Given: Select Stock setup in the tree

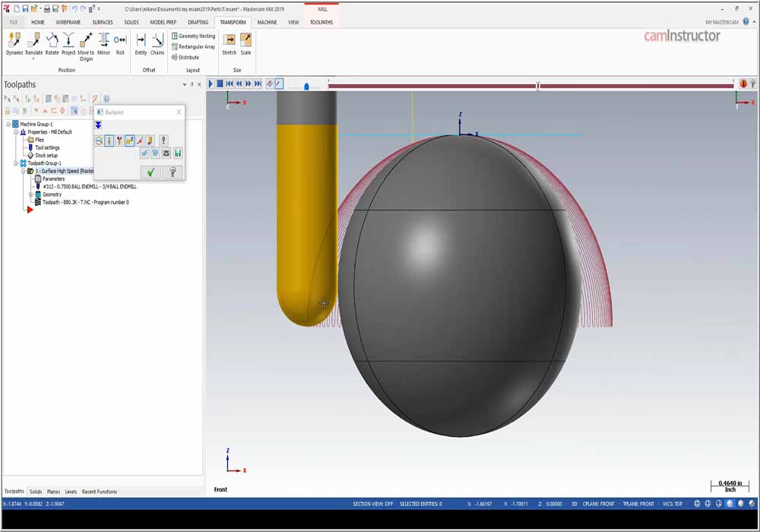Looking at the screenshot, I should click(46, 155).
